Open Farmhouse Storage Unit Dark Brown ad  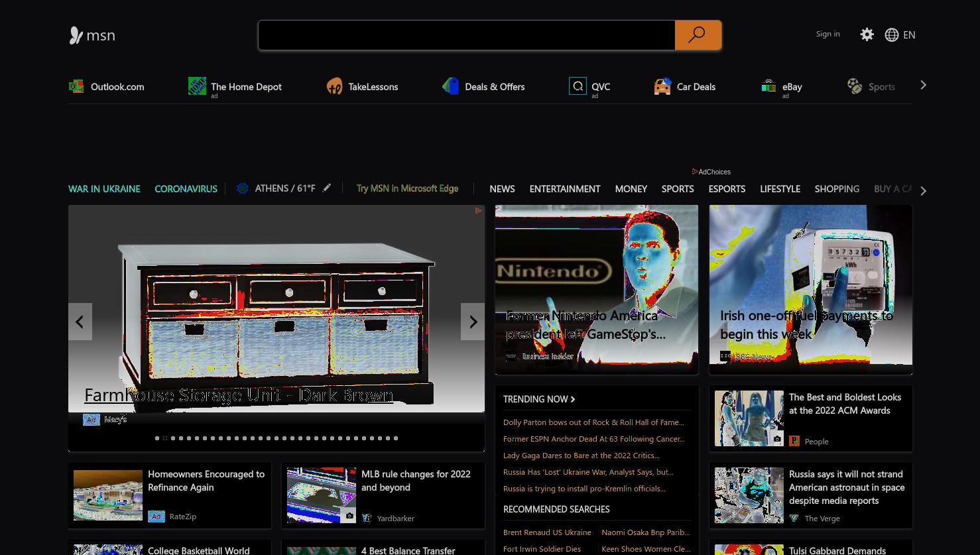tap(239, 395)
